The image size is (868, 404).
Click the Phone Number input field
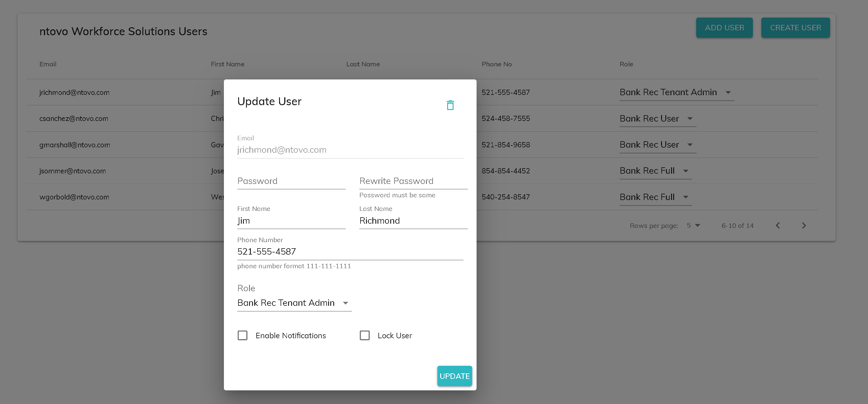coord(350,252)
